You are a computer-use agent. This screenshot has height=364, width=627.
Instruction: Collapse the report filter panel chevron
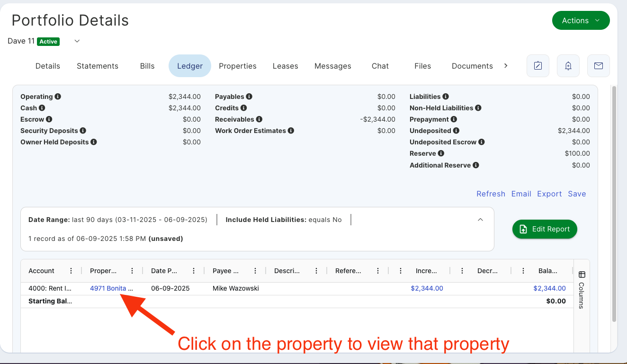tap(480, 220)
